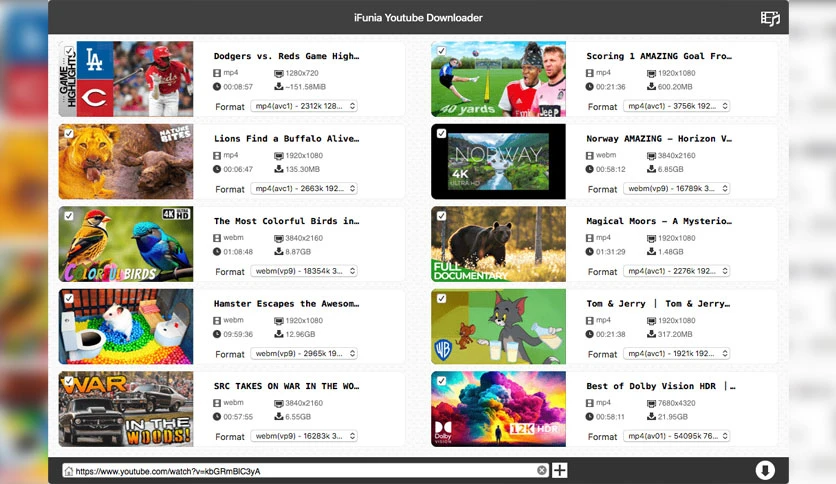The image size is (836, 484).
Task: Click the title 'Magical Moors – A Mysterio…'
Action: point(659,221)
